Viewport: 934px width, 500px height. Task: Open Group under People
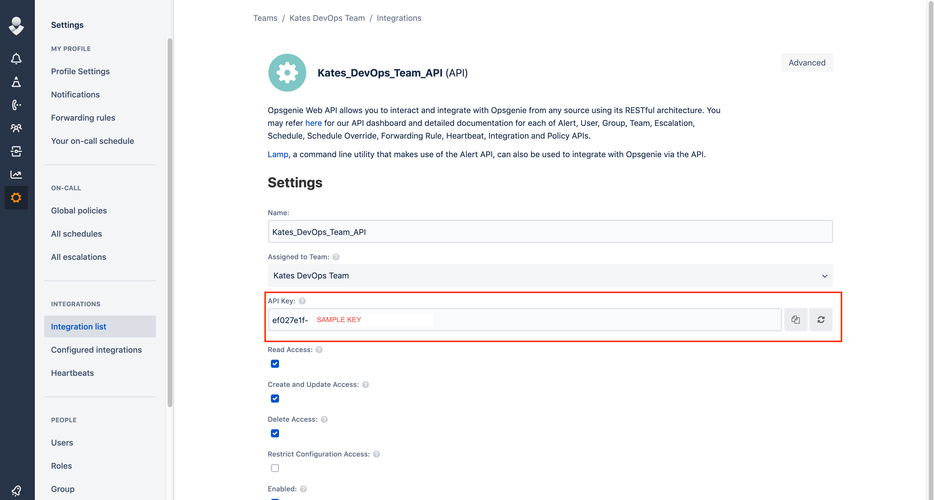(x=63, y=489)
